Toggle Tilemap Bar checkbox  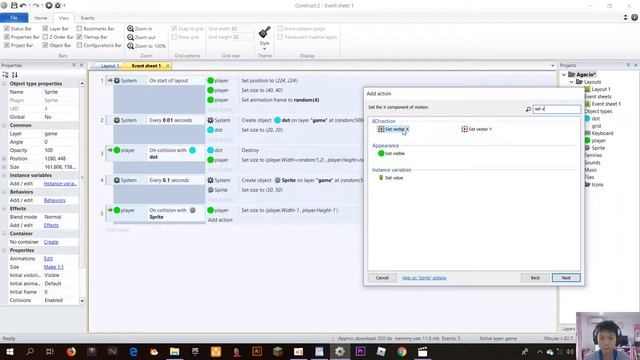(x=80, y=37)
